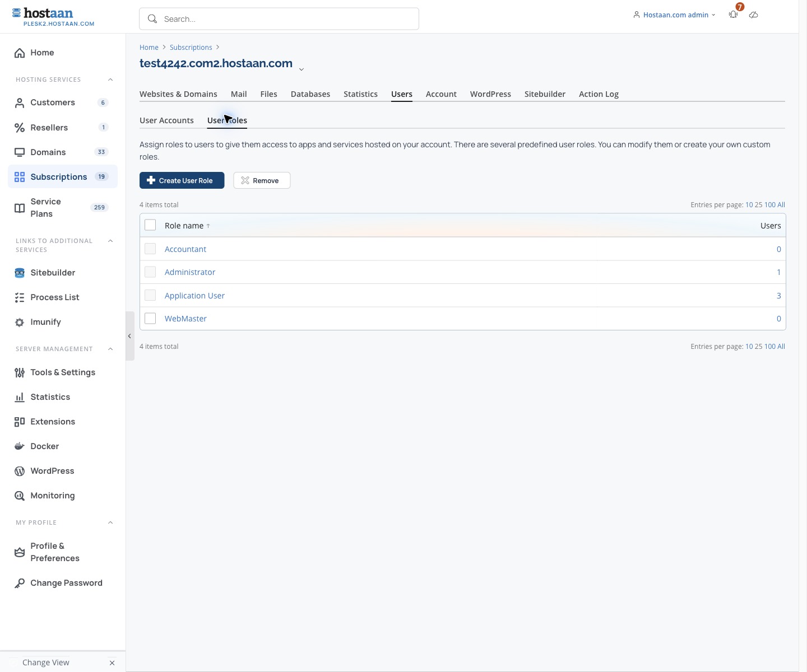Close the Change View bar
This screenshot has width=807, height=672.
112,663
